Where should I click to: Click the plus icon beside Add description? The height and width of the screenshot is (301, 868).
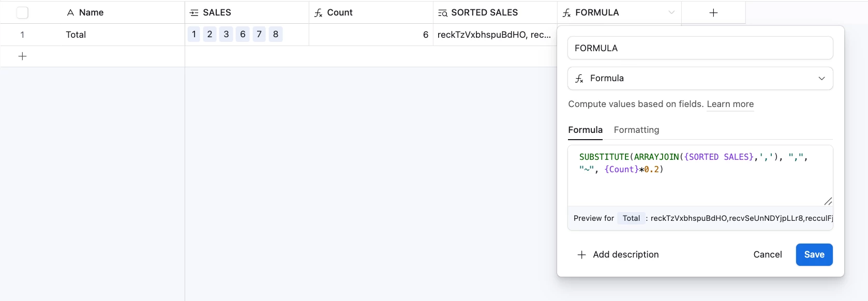[x=581, y=254]
